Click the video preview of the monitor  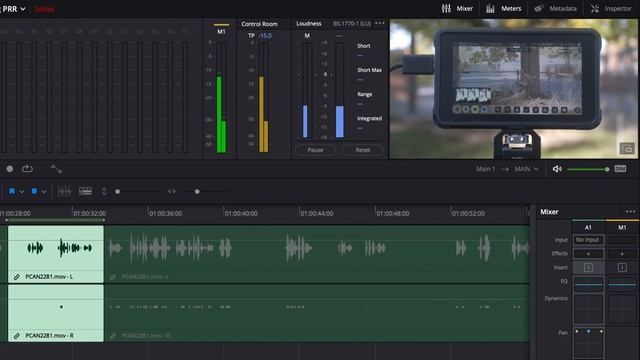(x=514, y=89)
